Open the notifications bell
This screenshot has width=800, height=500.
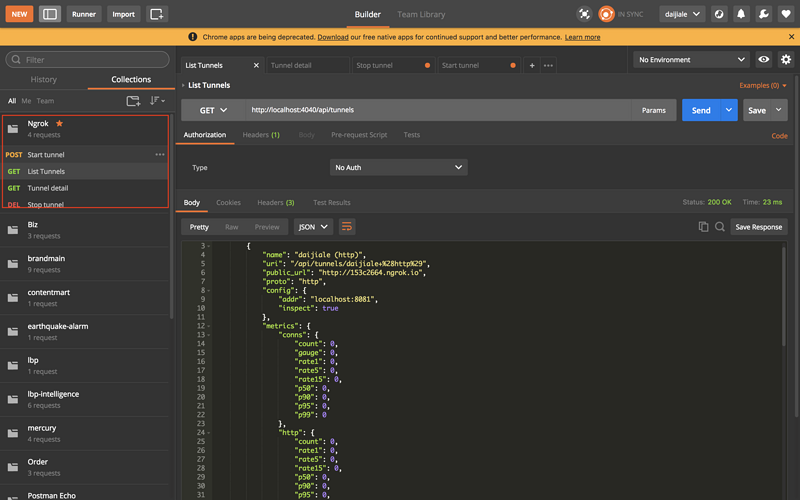tap(741, 14)
